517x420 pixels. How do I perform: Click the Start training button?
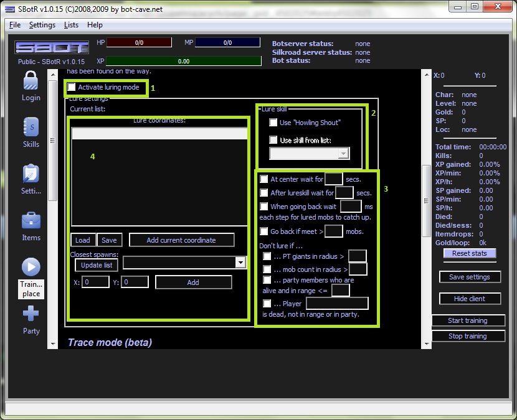click(x=468, y=320)
